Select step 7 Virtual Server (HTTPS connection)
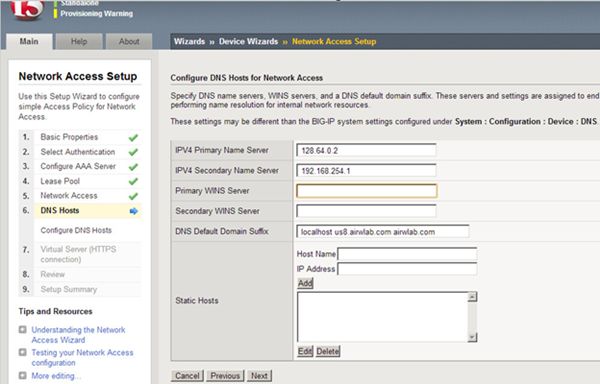 tap(78, 254)
